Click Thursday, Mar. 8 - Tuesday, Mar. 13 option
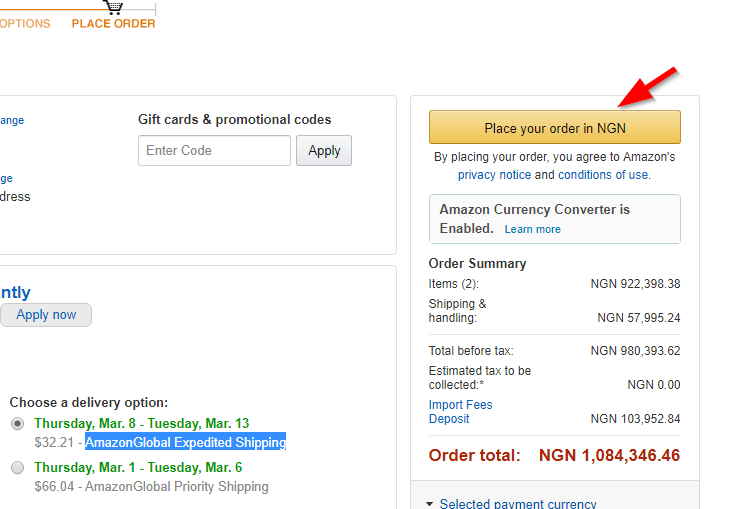Screen dimensions: 750x509 (x=142, y=423)
